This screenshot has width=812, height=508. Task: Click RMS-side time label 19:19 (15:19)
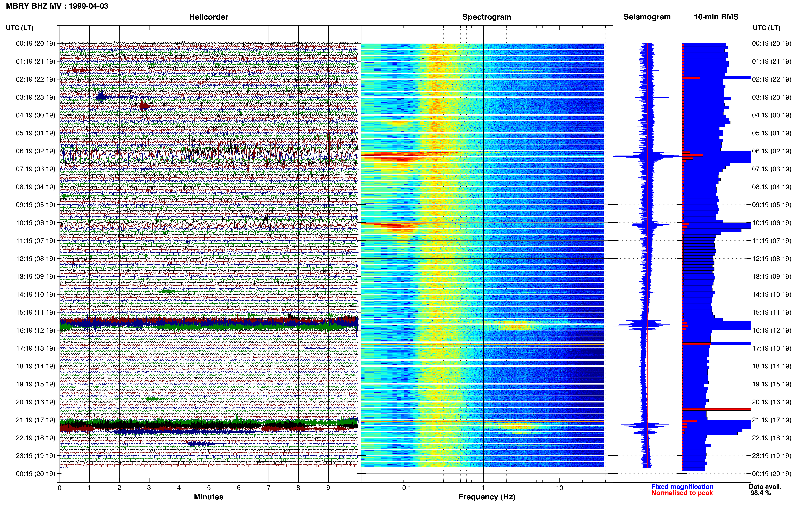772,384
